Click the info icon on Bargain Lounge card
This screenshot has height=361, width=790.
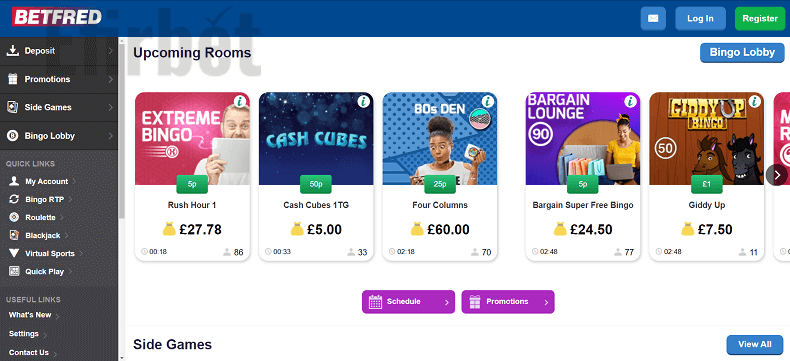(630, 101)
